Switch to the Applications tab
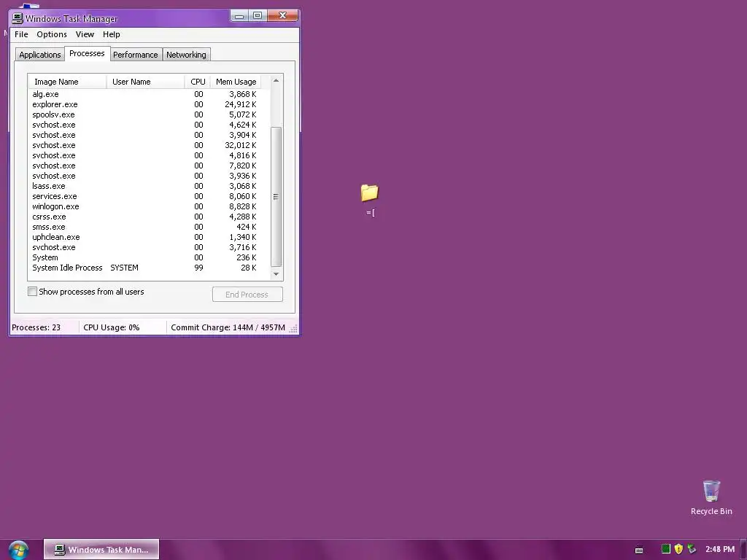Image resolution: width=747 pixels, height=560 pixels. point(39,55)
